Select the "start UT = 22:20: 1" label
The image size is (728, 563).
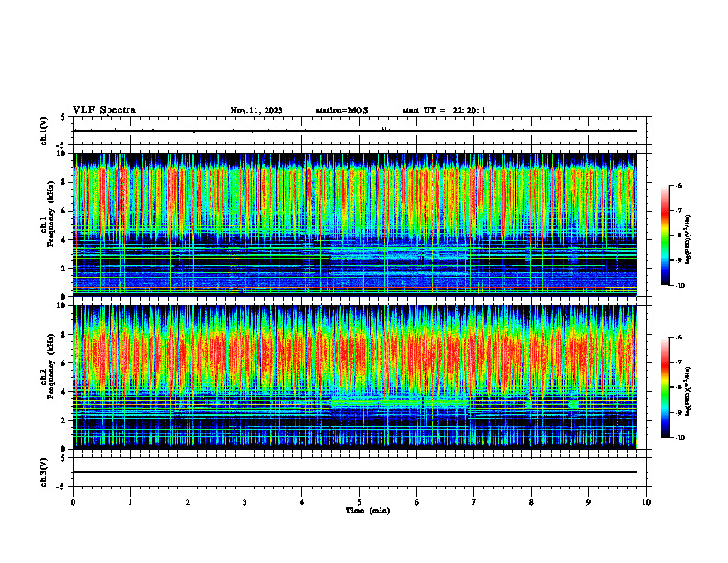click(444, 110)
